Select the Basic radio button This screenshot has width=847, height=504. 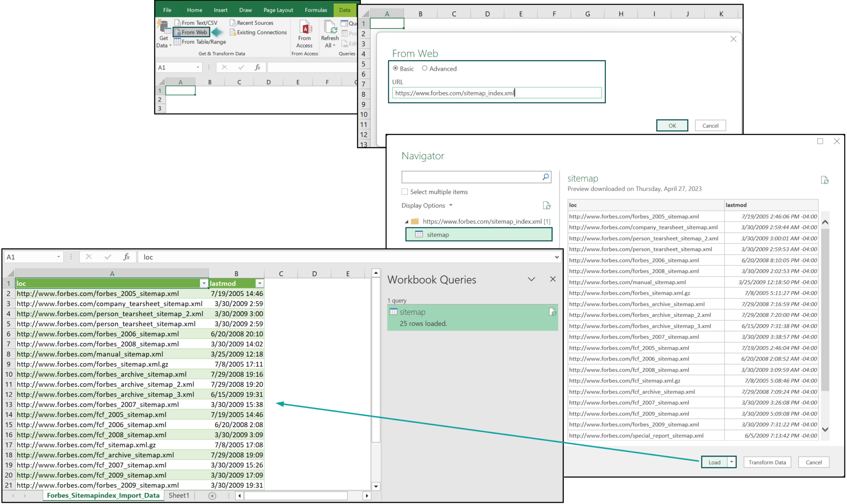[395, 68]
